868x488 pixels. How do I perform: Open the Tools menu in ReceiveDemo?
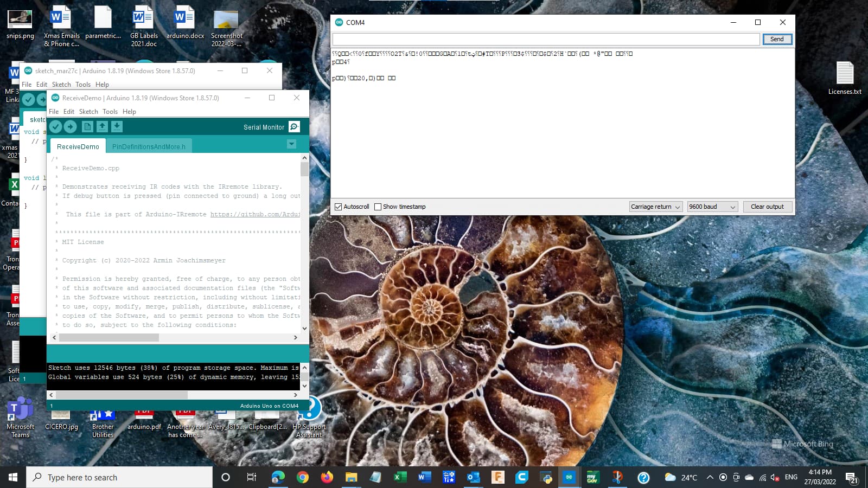click(x=110, y=112)
